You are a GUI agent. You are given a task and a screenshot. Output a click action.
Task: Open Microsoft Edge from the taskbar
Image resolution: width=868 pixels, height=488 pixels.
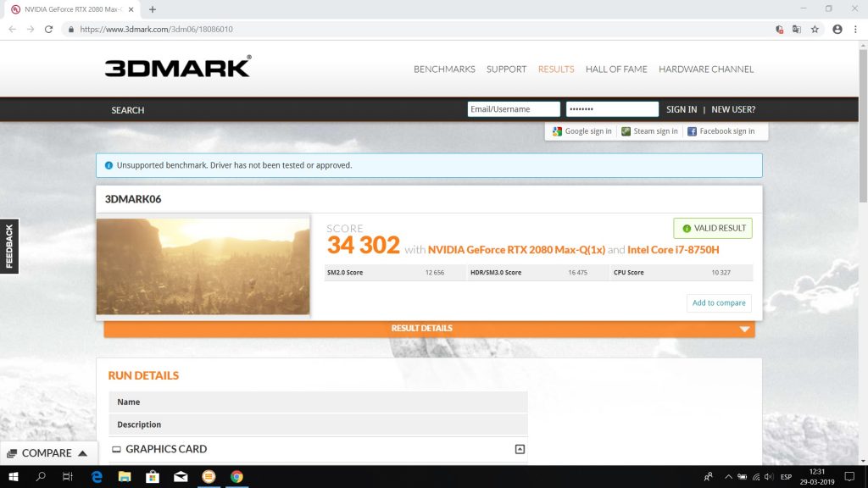pyautogui.click(x=97, y=477)
